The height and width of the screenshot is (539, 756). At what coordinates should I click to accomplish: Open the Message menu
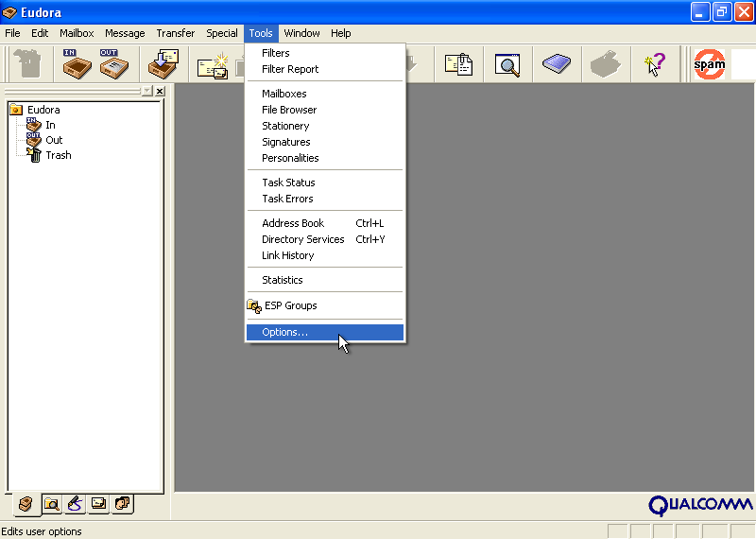125,33
